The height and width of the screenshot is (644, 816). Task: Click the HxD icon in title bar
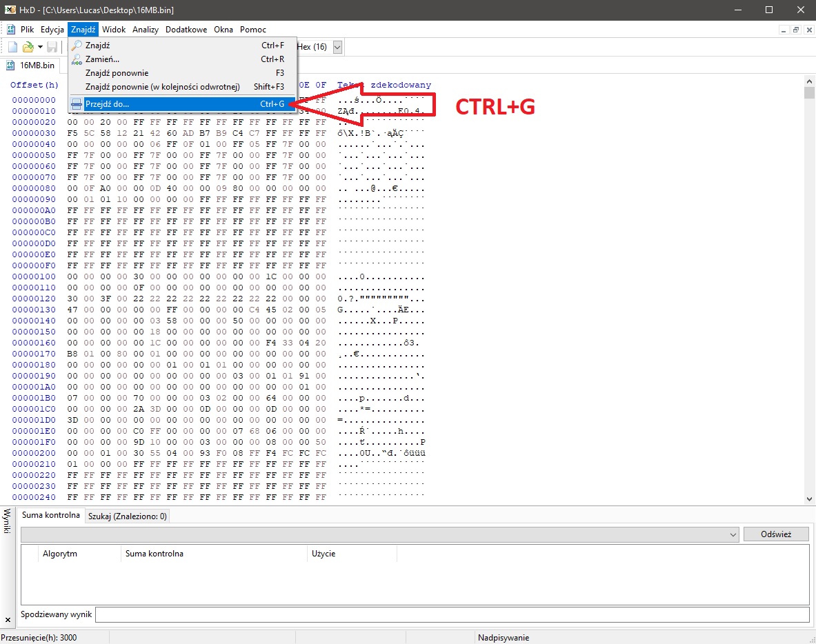pos(10,10)
